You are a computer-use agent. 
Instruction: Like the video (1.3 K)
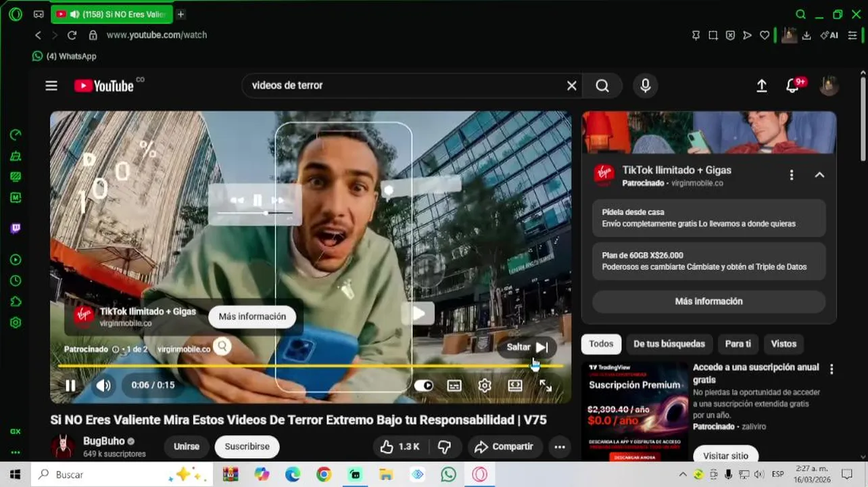pyautogui.click(x=400, y=446)
